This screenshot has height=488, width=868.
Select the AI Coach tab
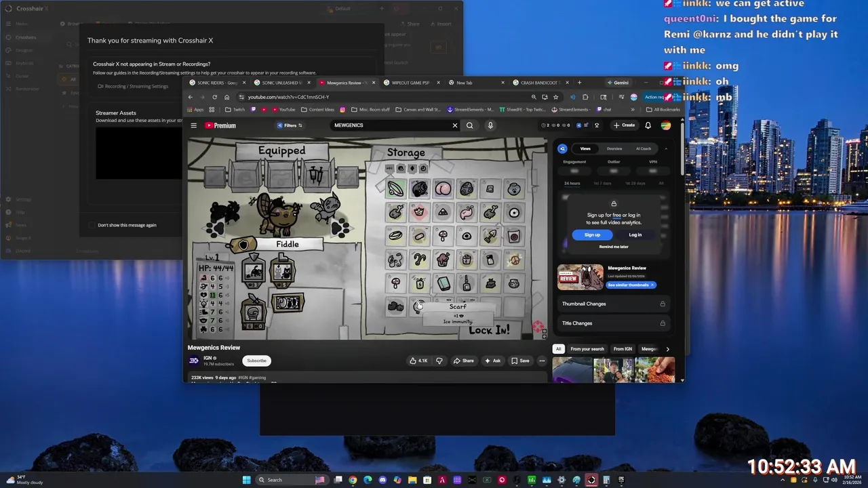coord(644,148)
